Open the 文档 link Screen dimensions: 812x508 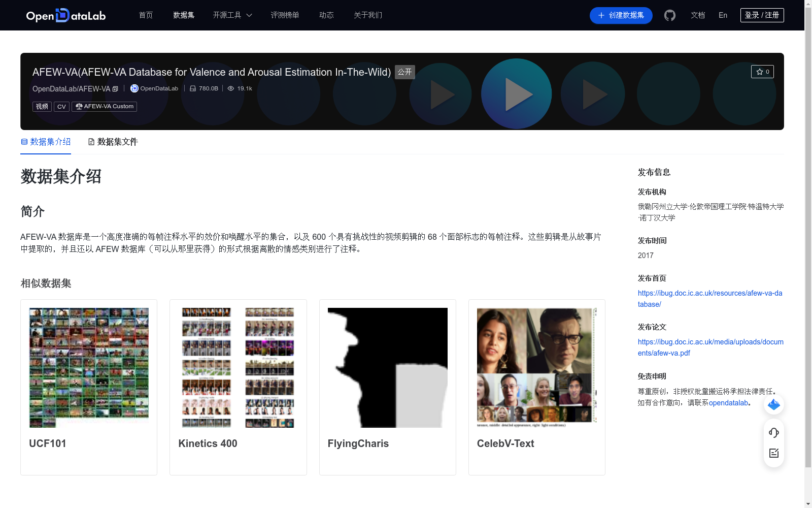tap(698, 15)
